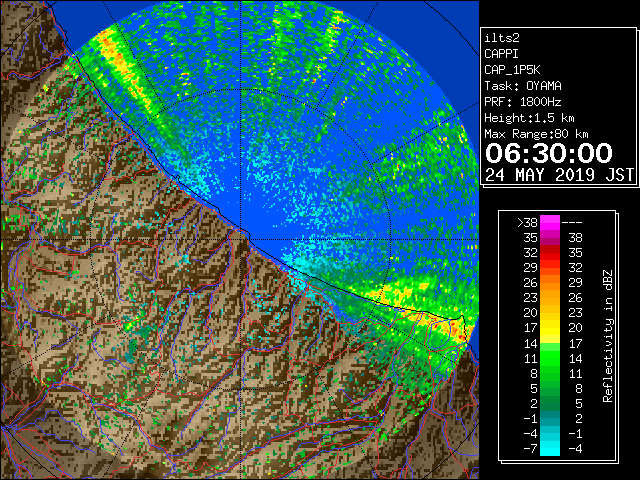Pick the red 32–35 dBZ legend color
The width and height of the screenshot is (640, 480).
click(x=550, y=253)
